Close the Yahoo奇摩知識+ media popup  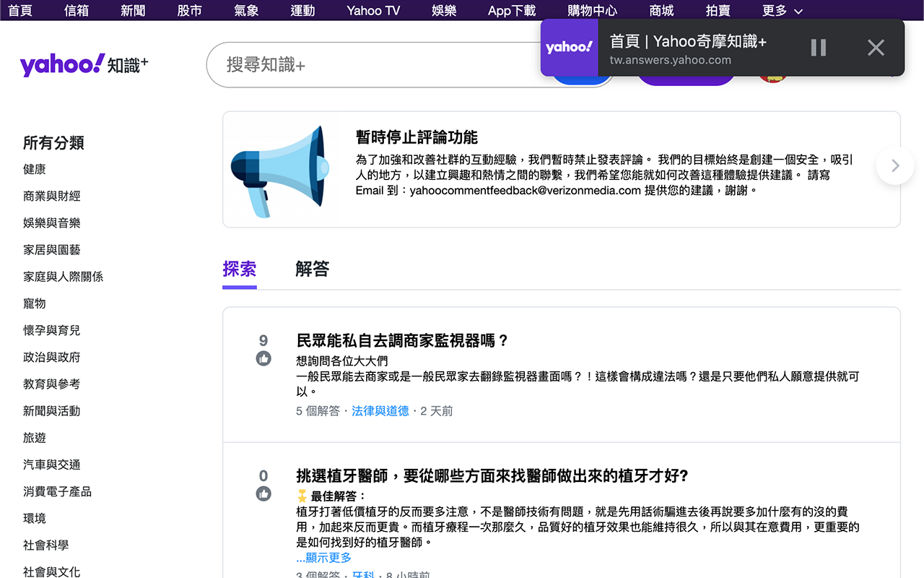click(x=876, y=48)
